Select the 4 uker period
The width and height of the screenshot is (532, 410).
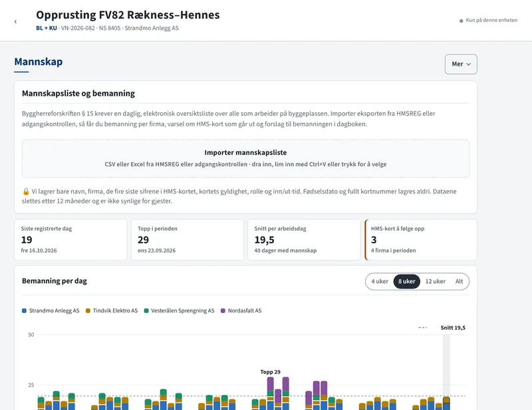click(379, 282)
